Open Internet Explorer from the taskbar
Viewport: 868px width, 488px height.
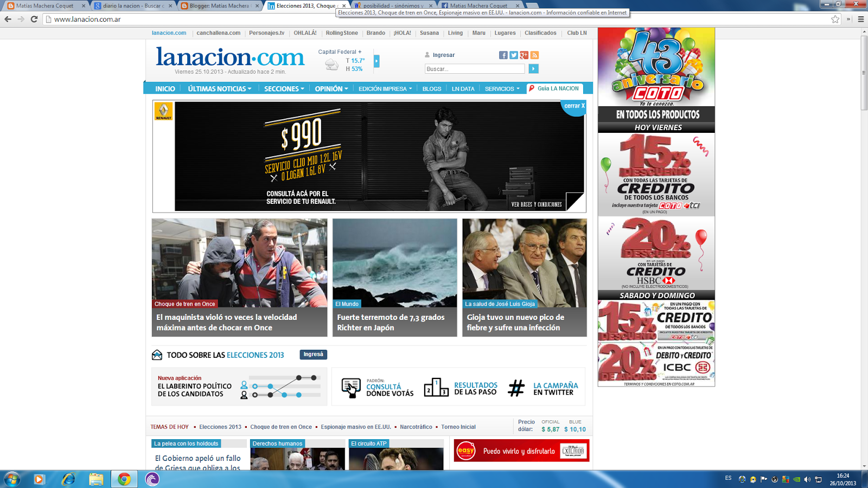click(x=68, y=479)
